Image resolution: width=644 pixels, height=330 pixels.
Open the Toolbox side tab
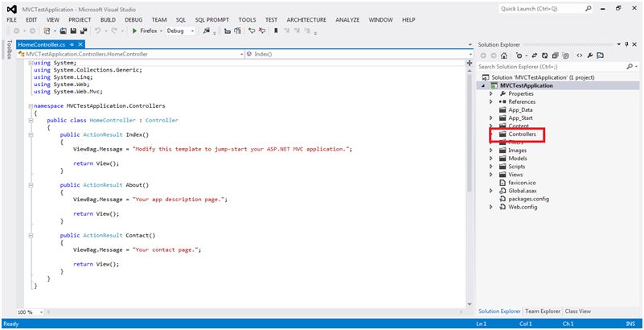(x=9, y=49)
